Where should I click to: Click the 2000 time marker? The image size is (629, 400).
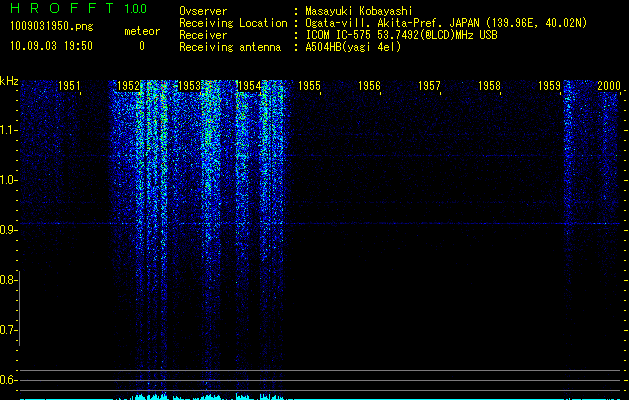[609, 86]
